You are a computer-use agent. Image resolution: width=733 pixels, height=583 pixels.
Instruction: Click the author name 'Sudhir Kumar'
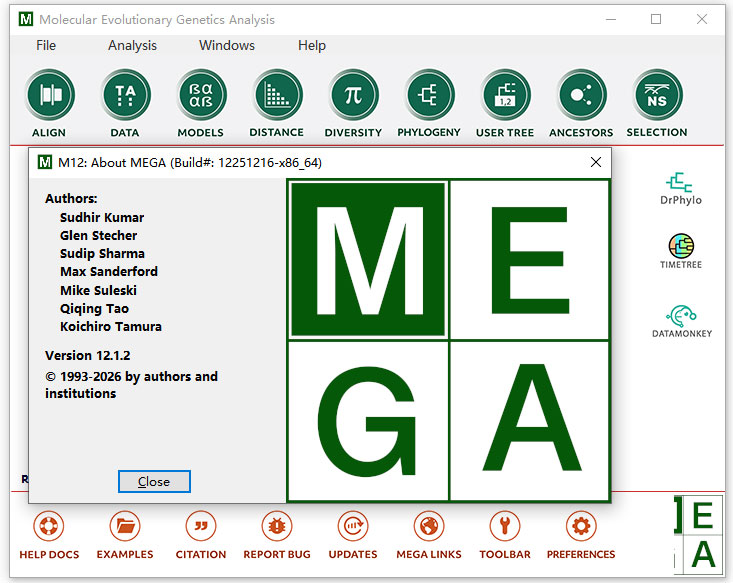tap(102, 217)
